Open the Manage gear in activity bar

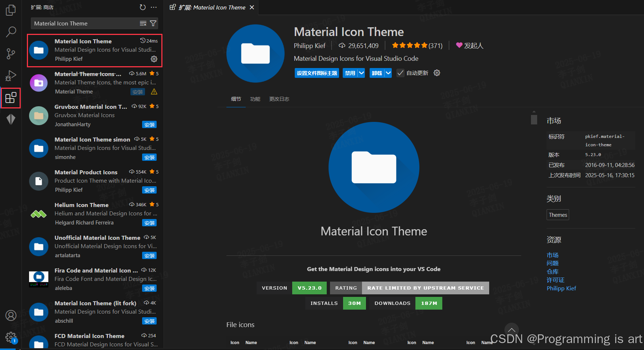11,337
